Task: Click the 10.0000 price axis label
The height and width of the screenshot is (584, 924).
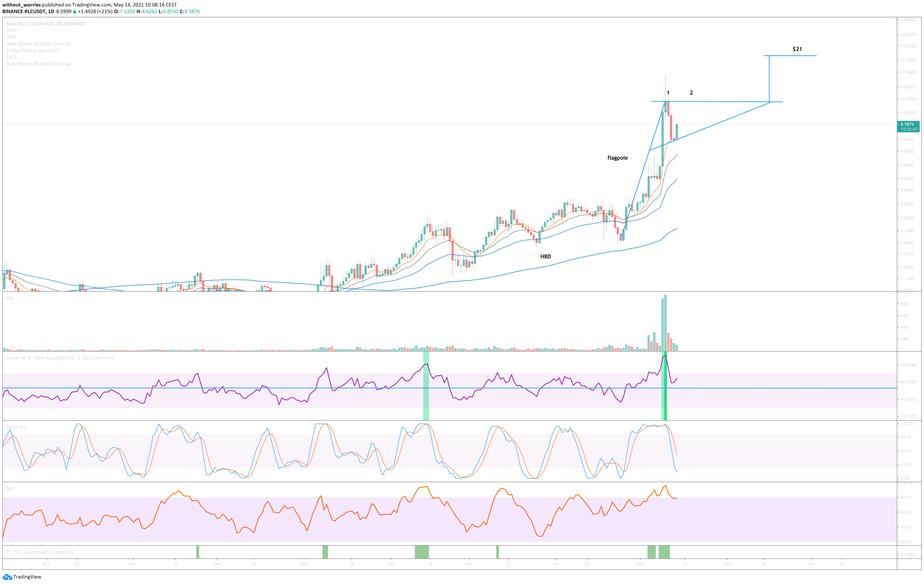Action: click(907, 113)
